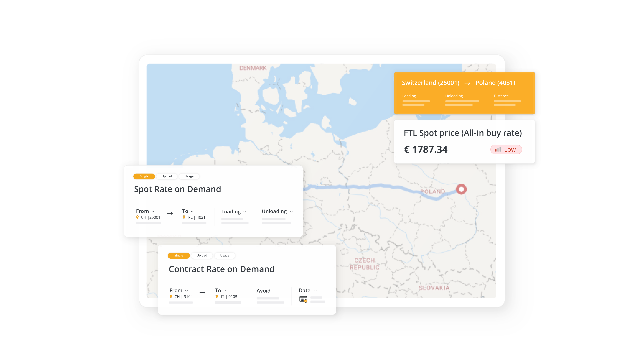Viewport: 644px width, 362px height.
Task: Click the bar-chart icon inside the Low badge
Action: [x=498, y=149]
